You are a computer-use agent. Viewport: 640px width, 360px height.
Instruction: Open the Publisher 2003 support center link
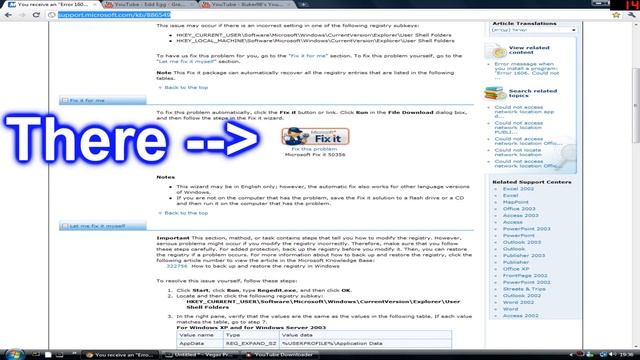click(x=524, y=256)
